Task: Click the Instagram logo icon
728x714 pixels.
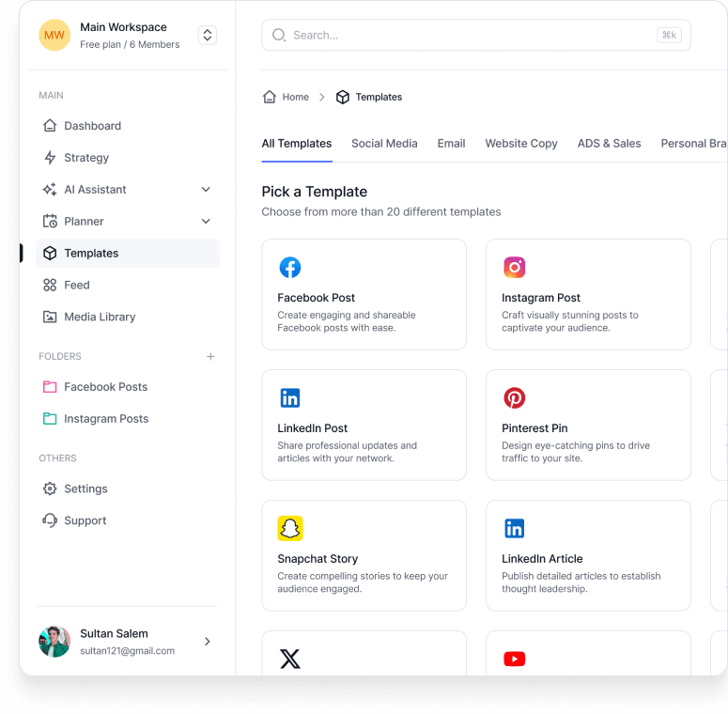Action: pyautogui.click(x=515, y=268)
